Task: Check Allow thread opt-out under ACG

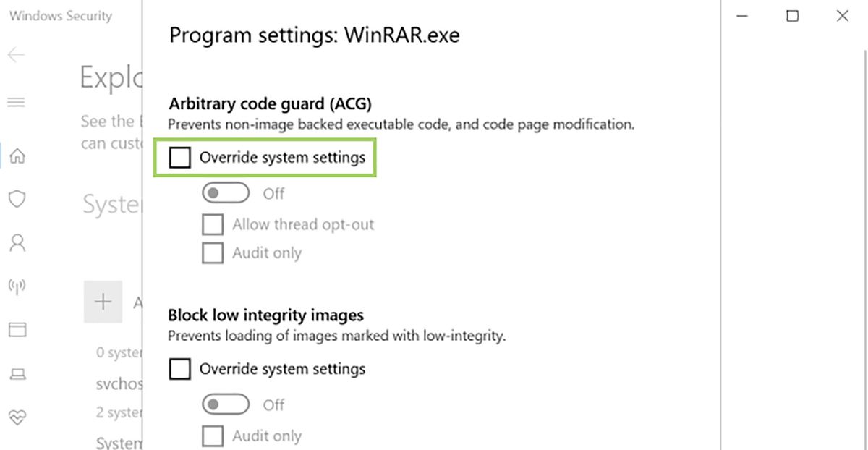Action: (x=212, y=224)
